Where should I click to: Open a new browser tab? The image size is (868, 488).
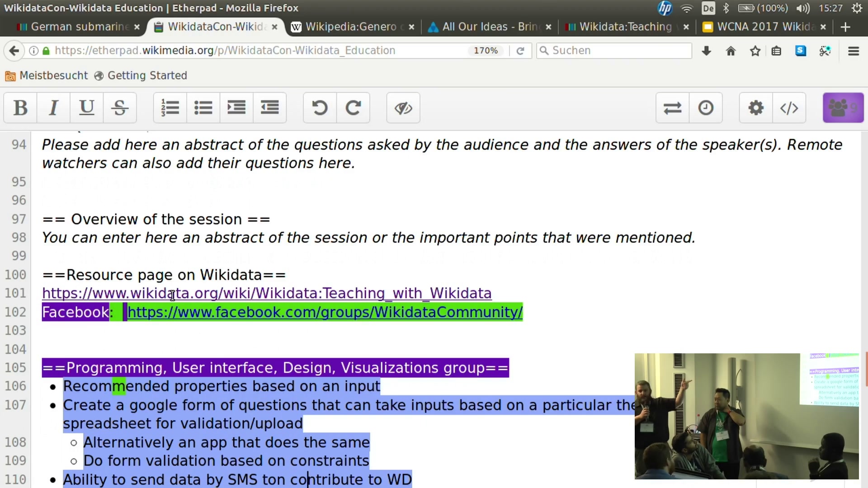[x=845, y=27]
